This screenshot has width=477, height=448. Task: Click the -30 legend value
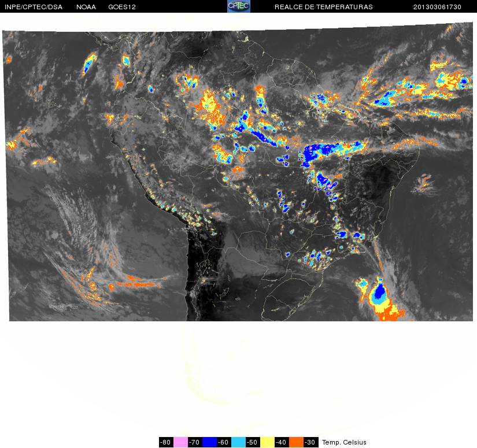311,442
